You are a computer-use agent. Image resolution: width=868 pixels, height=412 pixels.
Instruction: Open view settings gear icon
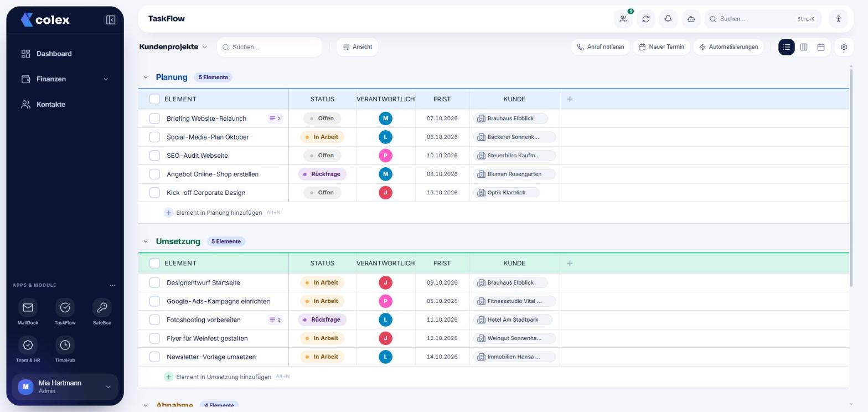point(844,47)
